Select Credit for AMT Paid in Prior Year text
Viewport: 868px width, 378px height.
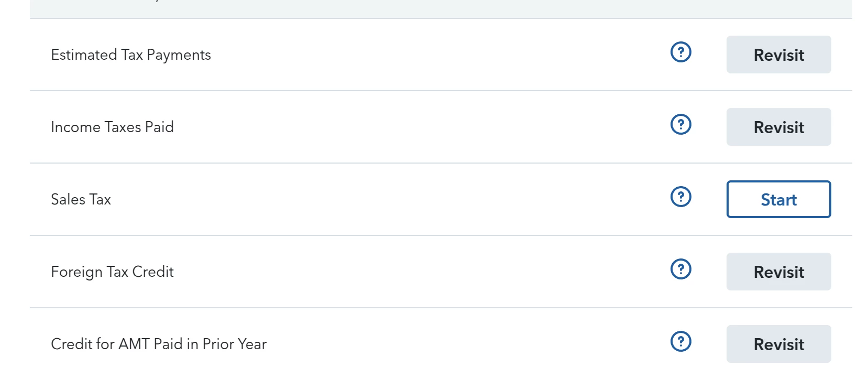159,344
